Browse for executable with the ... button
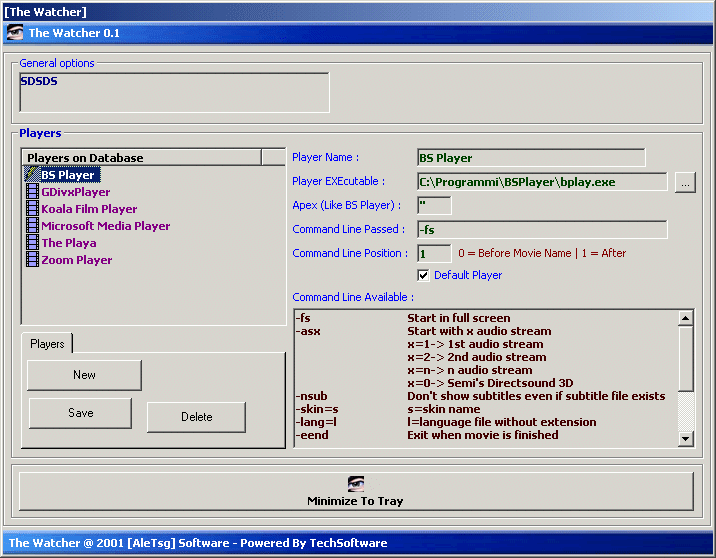 [x=685, y=182]
